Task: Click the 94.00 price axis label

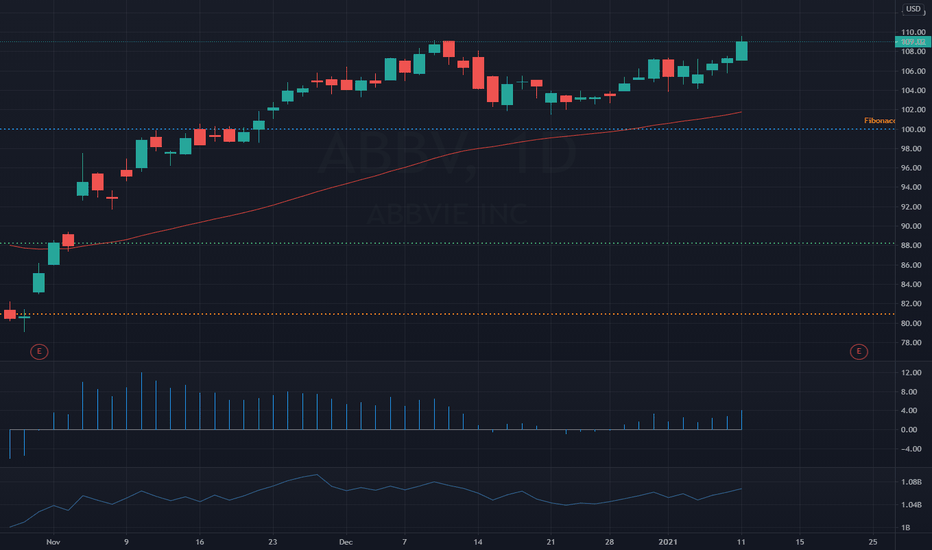Action: 913,187
